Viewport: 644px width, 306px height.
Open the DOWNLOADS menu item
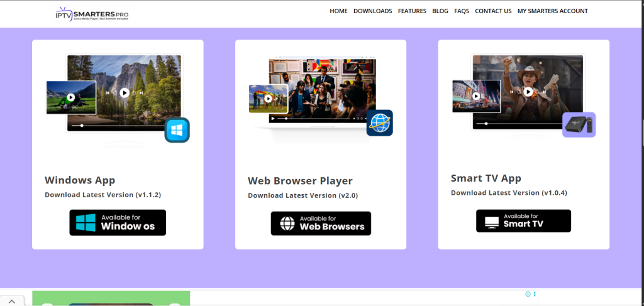coord(372,11)
